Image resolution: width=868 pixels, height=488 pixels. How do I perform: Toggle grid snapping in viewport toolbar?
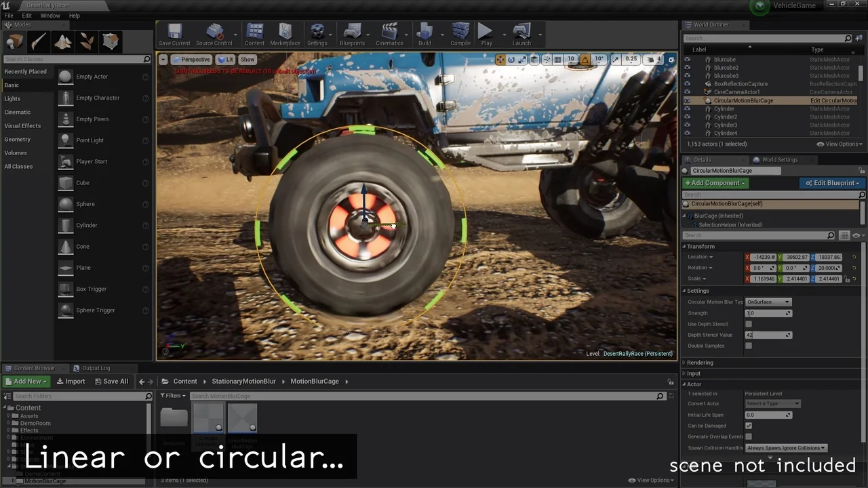[557, 59]
